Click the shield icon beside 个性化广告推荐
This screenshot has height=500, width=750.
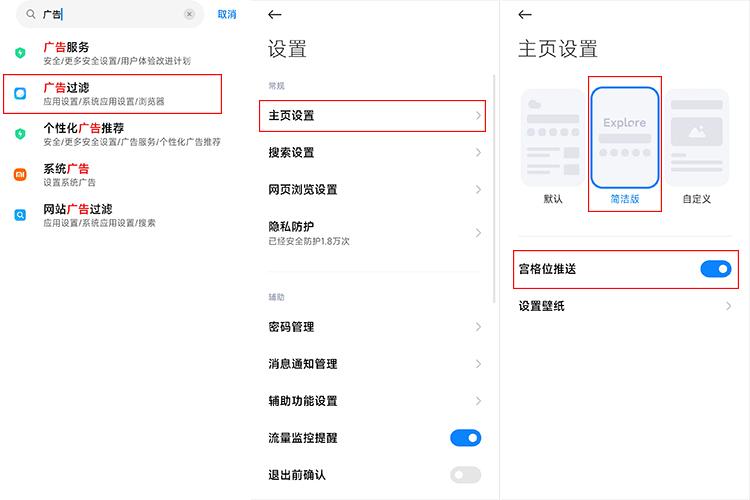pos(20,134)
